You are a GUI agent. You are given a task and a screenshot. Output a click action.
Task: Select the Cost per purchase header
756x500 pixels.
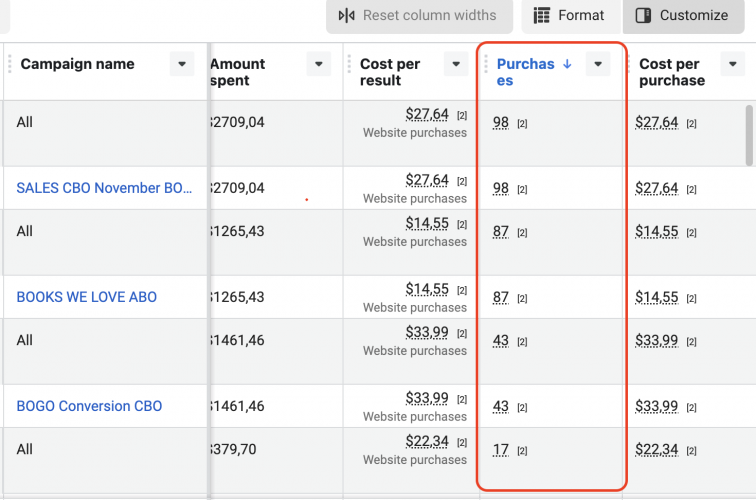point(672,72)
